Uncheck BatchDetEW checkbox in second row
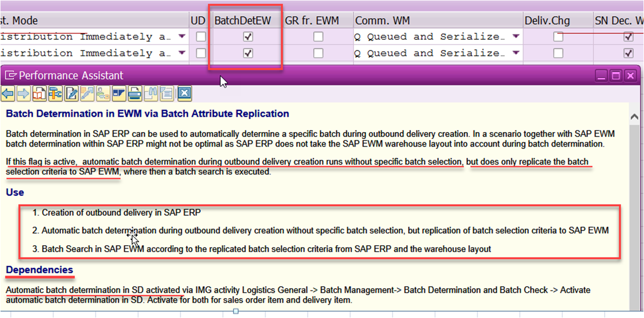The width and height of the screenshot is (644, 318). tap(248, 53)
